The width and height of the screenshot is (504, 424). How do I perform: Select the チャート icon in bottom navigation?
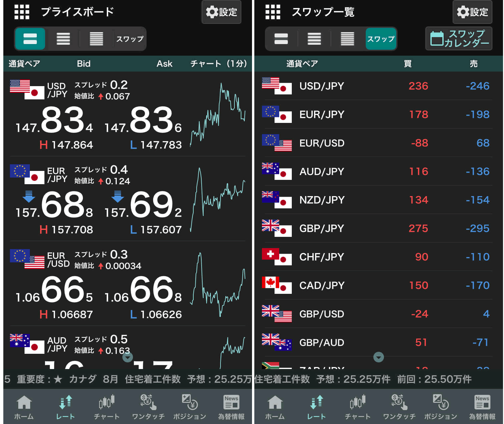click(107, 406)
